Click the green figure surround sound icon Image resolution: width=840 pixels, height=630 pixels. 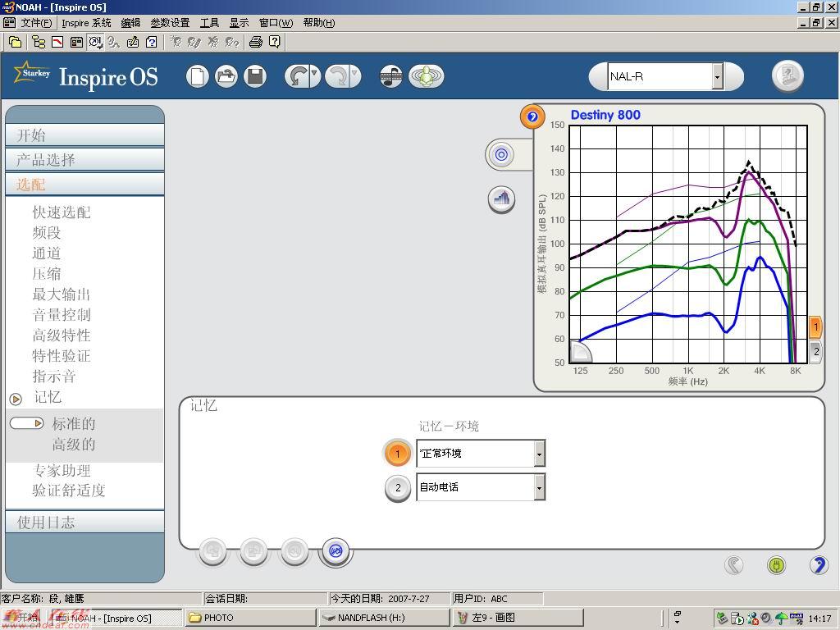click(426, 76)
